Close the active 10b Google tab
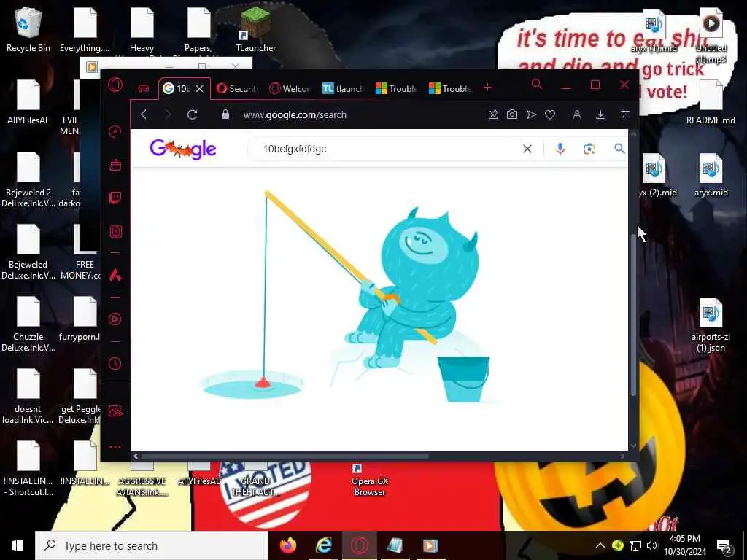Viewport: 747px width, 560px height. (x=200, y=88)
